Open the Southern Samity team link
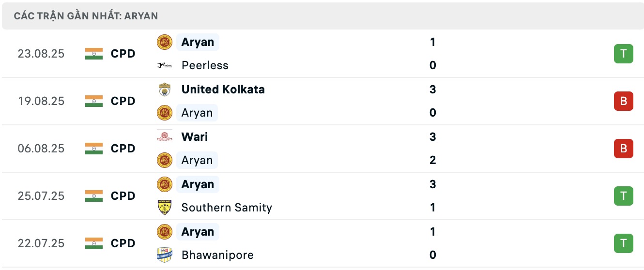The width and height of the screenshot is (644, 270). click(x=227, y=208)
